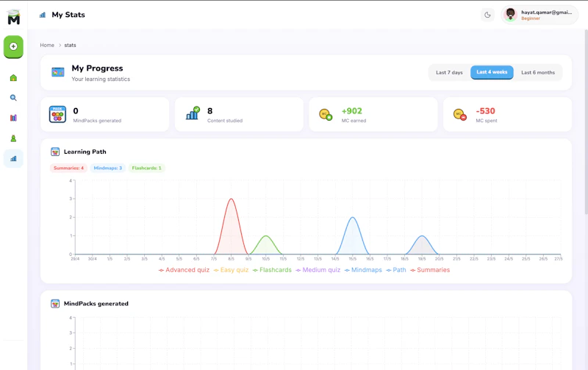Viewport: 588px width, 370px height.
Task: Toggle dark mode with the moon icon
Action: tap(487, 15)
